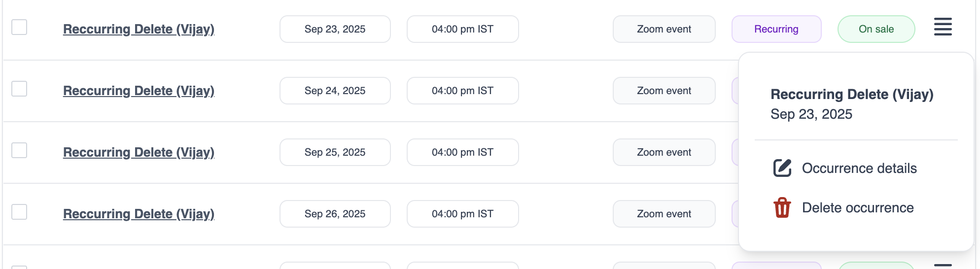Click the green On sale status badge
Screen dimensions: 980x269
coord(876,29)
